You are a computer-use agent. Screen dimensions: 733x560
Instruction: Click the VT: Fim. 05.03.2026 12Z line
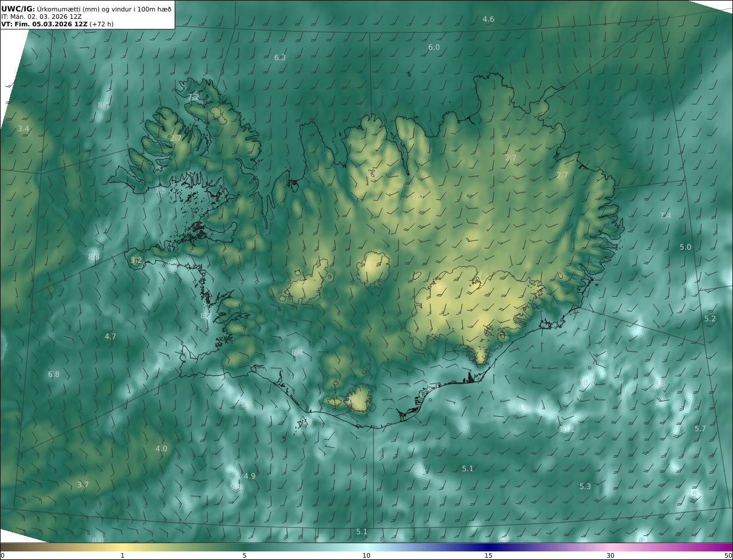[57, 24]
